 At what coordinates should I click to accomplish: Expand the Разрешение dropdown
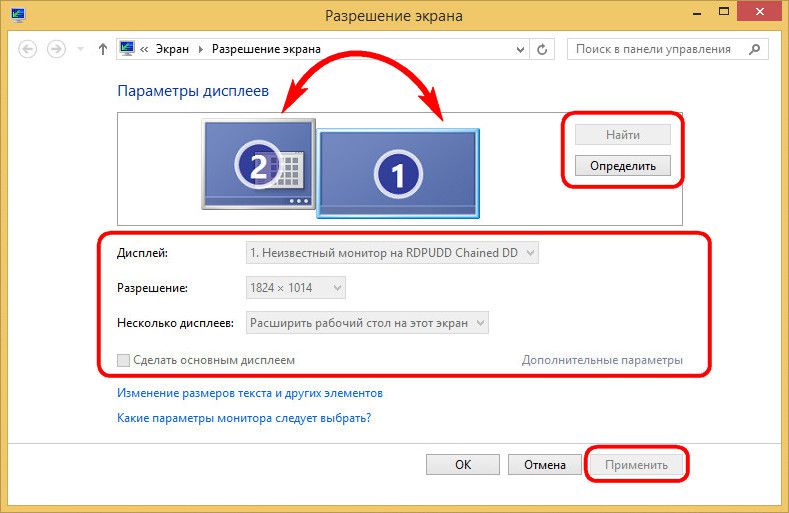pos(296,289)
